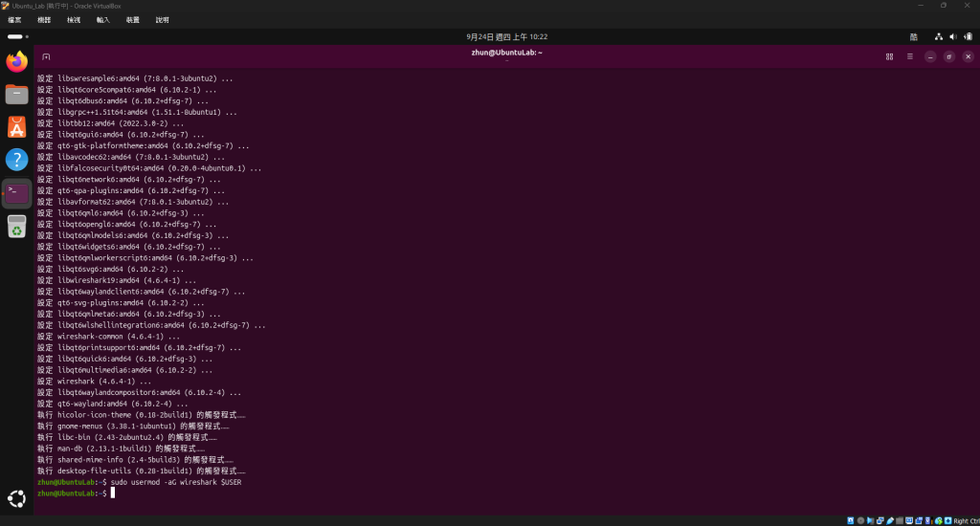Viewport: 980px width, 526px height.
Task: Click the shared-mime-info trigger line
Action: pos(135,460)
